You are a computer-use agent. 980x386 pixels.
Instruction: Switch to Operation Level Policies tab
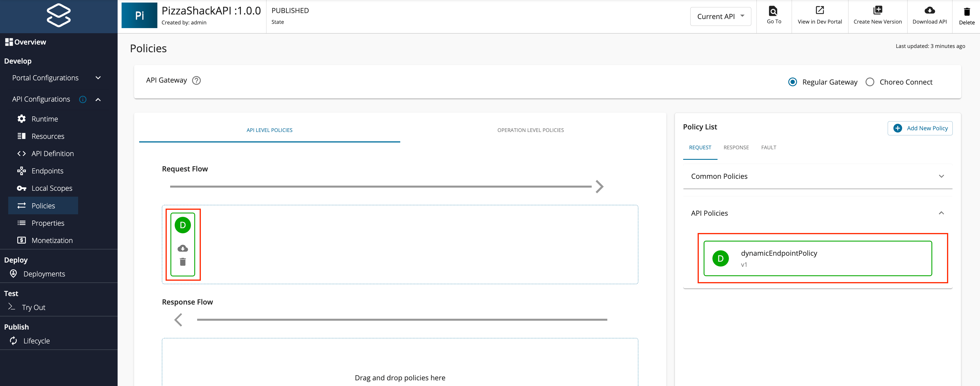(530, 130)
